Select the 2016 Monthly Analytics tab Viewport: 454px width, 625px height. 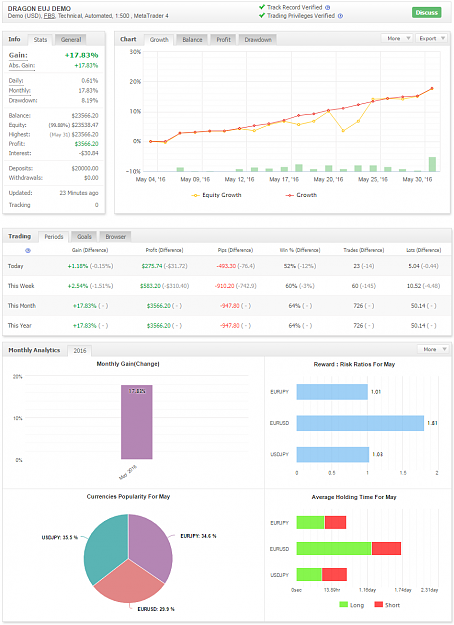coord(80,350)
